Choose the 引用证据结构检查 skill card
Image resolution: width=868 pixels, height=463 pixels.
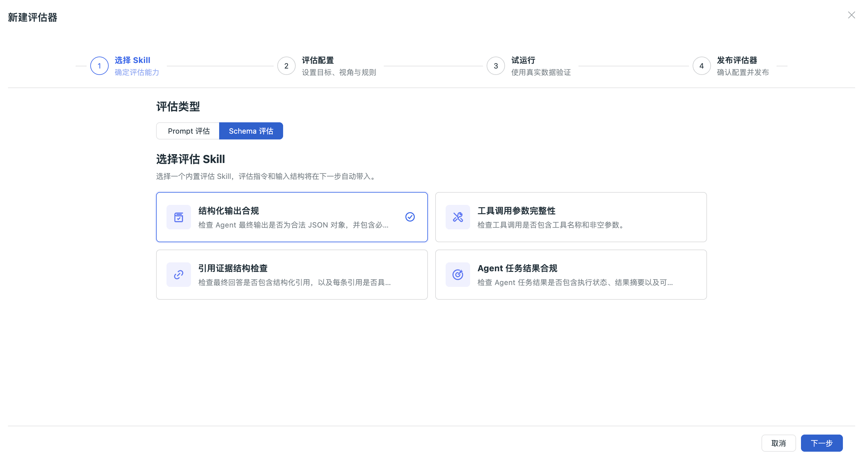pos(292,274)
